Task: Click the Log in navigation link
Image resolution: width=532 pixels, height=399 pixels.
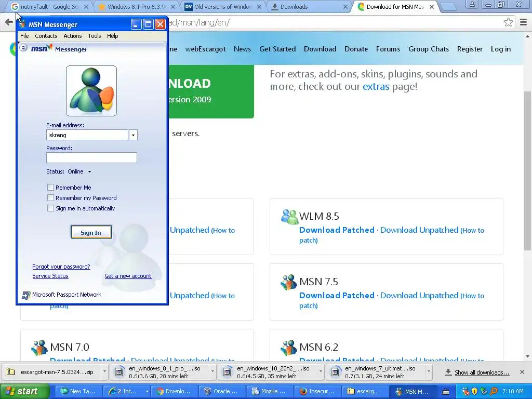Action: [500, 49]
